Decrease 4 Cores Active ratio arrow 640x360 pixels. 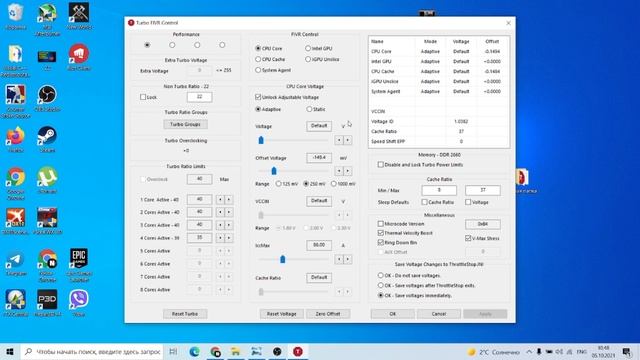click(220, 238)
